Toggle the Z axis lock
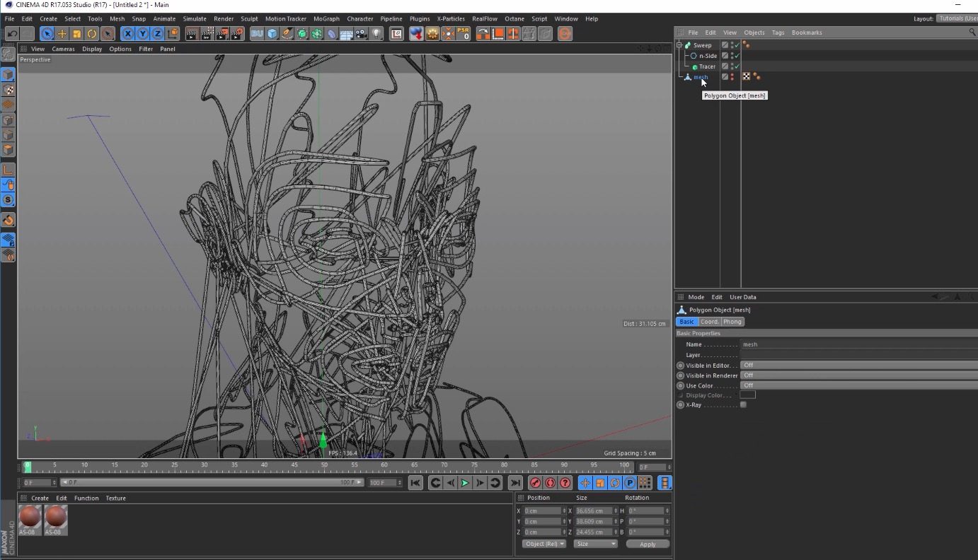The width and height of the screenshot is (978, 560). [157, 33]
